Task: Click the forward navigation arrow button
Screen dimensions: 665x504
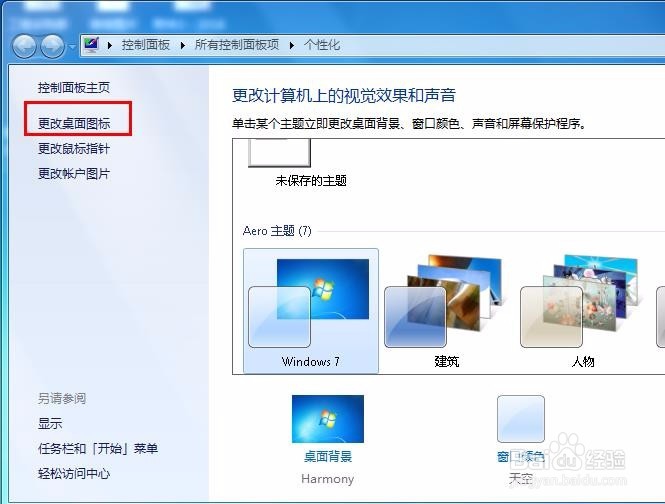Action: pos(53,46)
